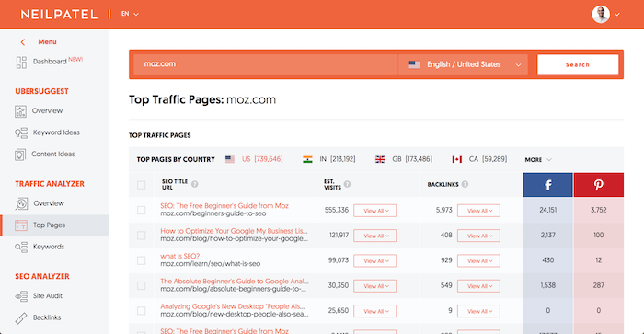Click the moz.com domain search field

pyautogui.click(x=265, y=64)
